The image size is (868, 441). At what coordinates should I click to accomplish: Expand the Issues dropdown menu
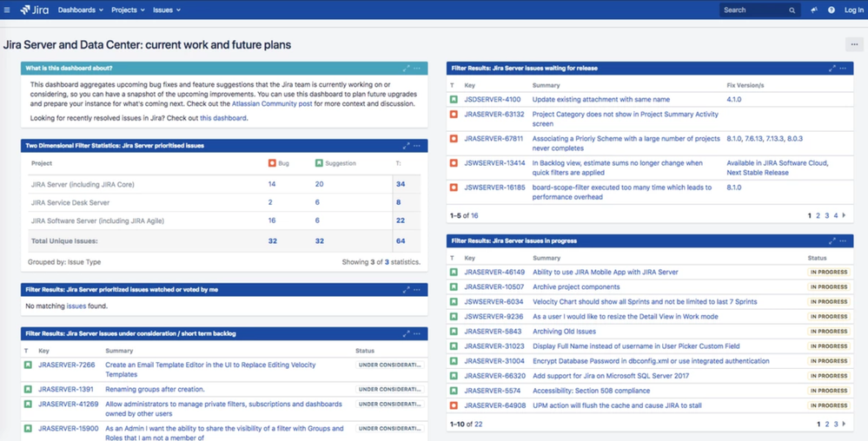pos(167,10)
